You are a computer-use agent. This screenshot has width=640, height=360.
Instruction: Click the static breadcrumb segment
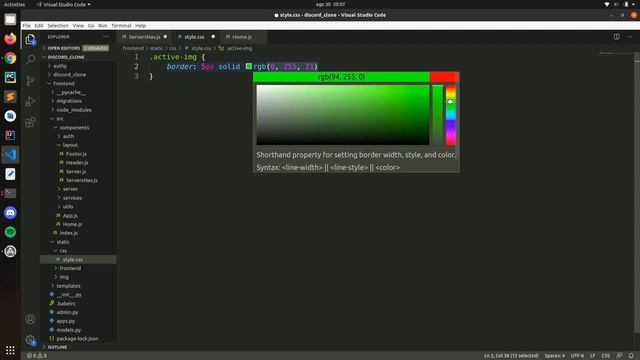pos(156,48)
